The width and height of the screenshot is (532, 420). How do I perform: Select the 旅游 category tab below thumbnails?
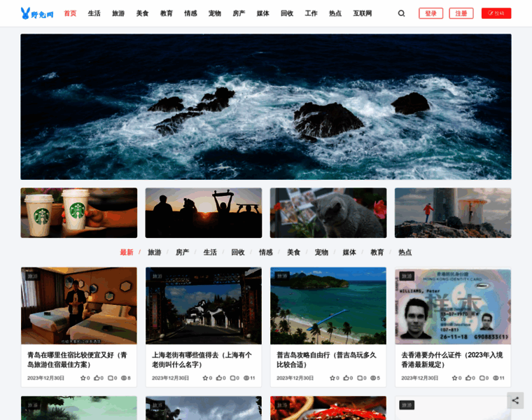click(155, 253)
